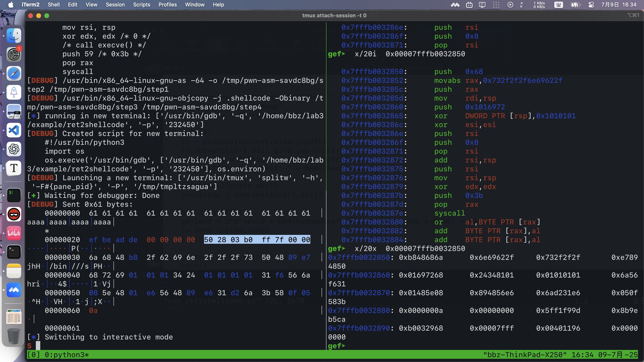The image size is (644, 362).
Task: Switch input method via menu bar indicator
Action: pyautogui.click(x=558, y=5)
